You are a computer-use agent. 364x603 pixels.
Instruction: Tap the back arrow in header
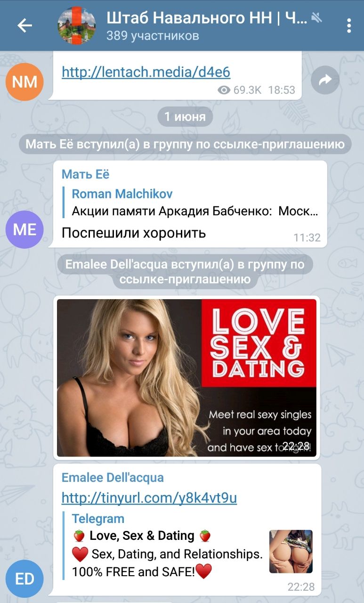(24, 25)
